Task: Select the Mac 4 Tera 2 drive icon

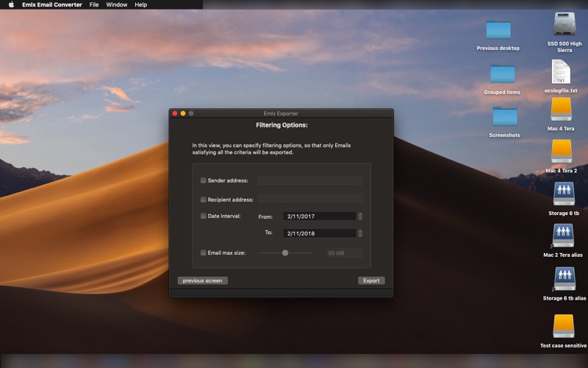Action: pos(562,152)
